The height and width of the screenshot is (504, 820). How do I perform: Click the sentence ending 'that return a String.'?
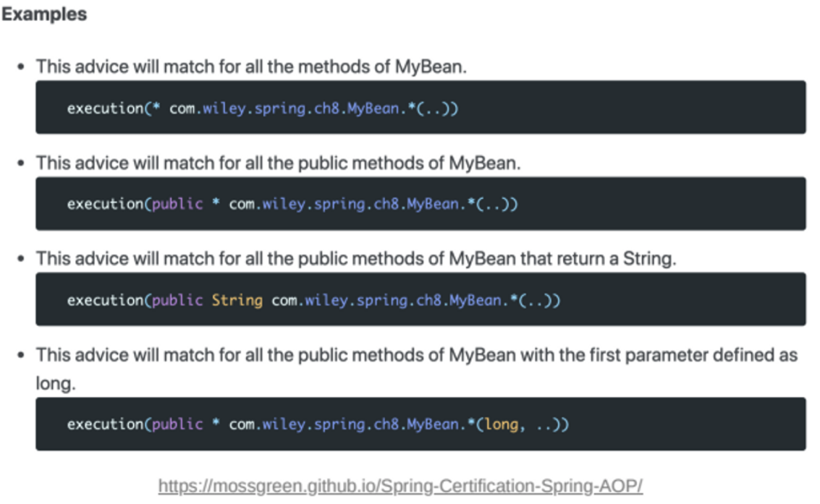(x=356, y=259)
